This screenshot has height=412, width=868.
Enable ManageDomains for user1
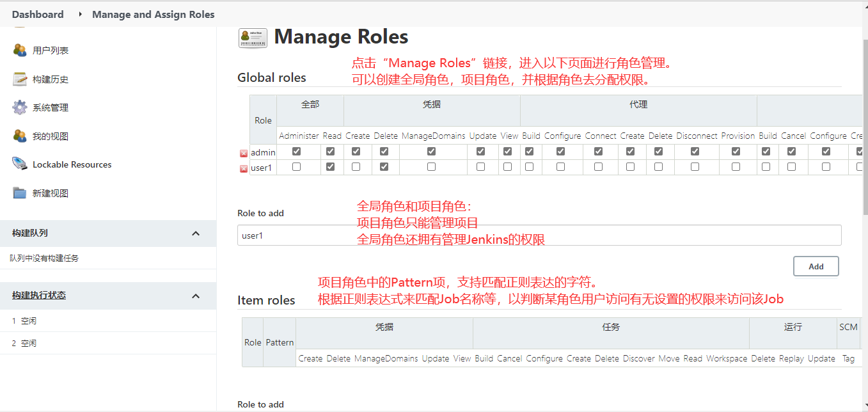point(432,166)
